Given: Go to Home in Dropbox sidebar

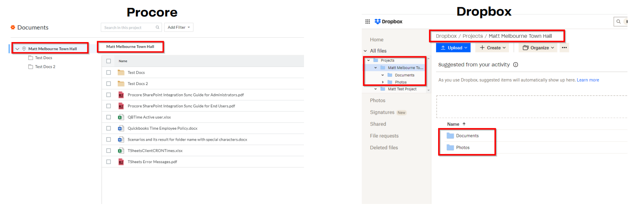Looking at the screenshot, I should click(x=376, y=39).
